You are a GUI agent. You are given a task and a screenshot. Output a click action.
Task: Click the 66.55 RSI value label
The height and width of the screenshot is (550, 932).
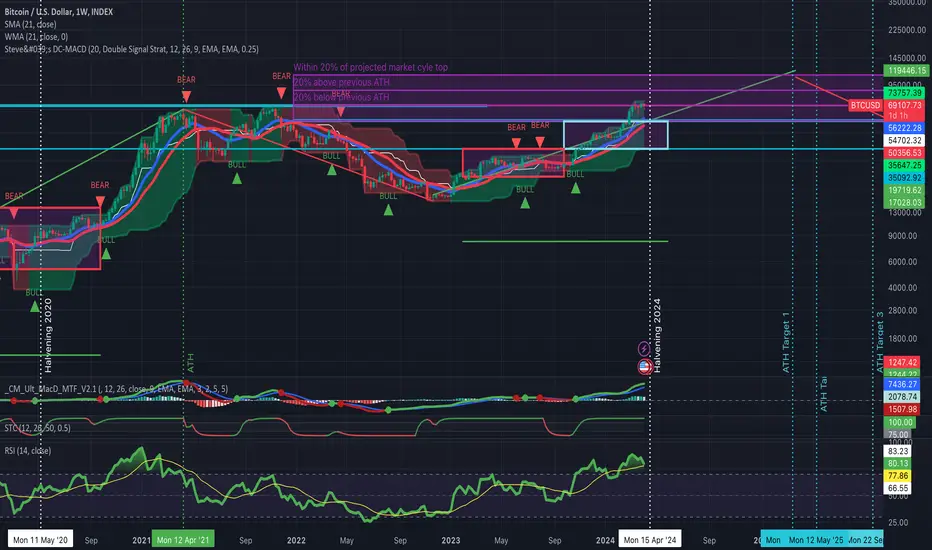pyautogui.click(x=898, y=488)
